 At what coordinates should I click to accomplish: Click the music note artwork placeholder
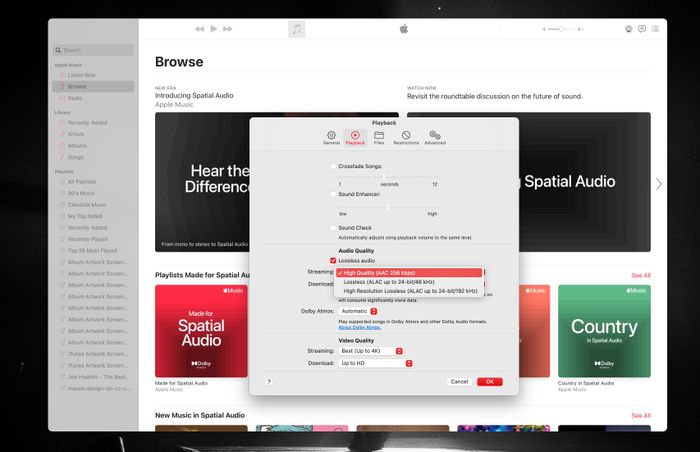[296, 29]
